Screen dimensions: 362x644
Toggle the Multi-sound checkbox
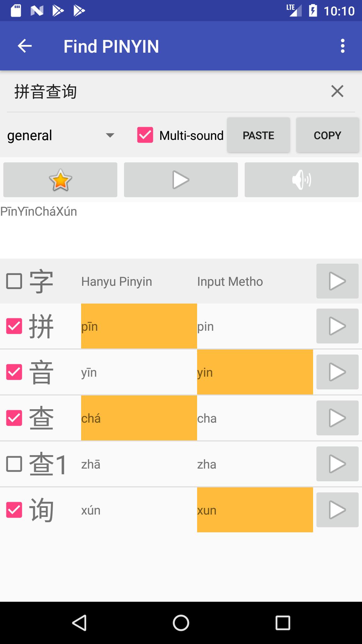[145, 135]
